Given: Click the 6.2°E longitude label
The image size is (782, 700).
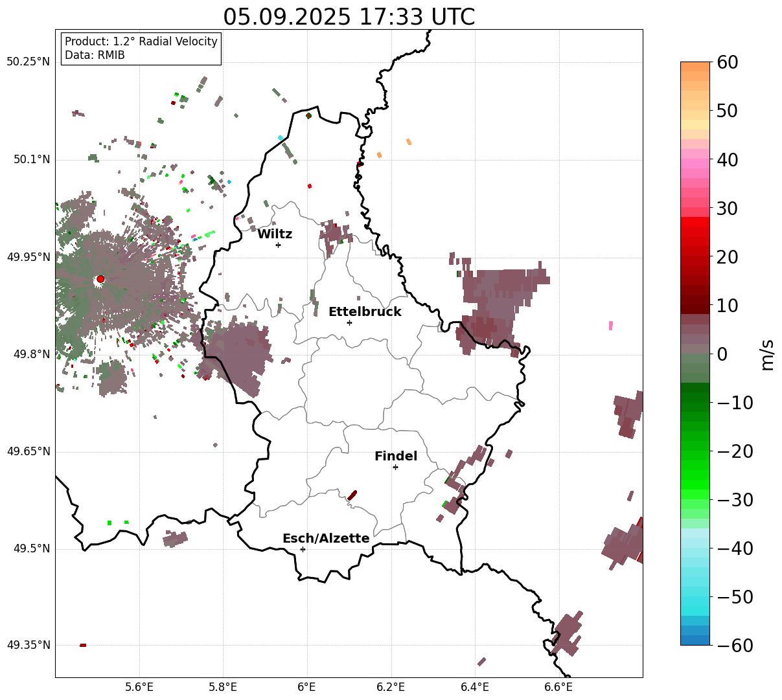Looking at the screenshot, I should (x=391, y=687).
